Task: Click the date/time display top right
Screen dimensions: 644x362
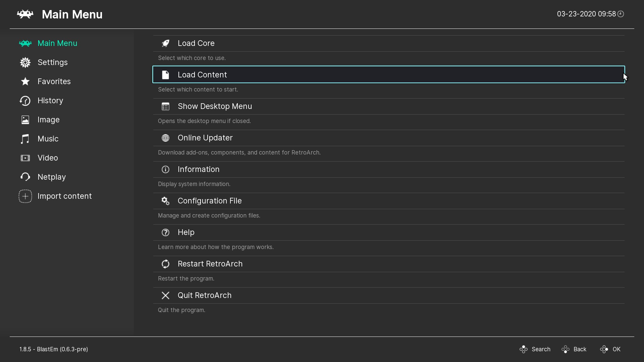Action: [x=589, y=14]
